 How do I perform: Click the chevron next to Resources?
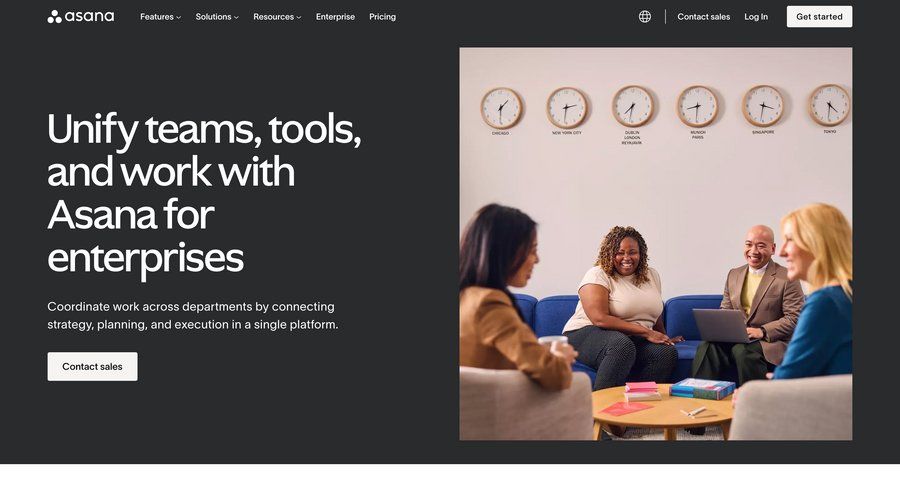pyautogui.click(x=299, y=17)
